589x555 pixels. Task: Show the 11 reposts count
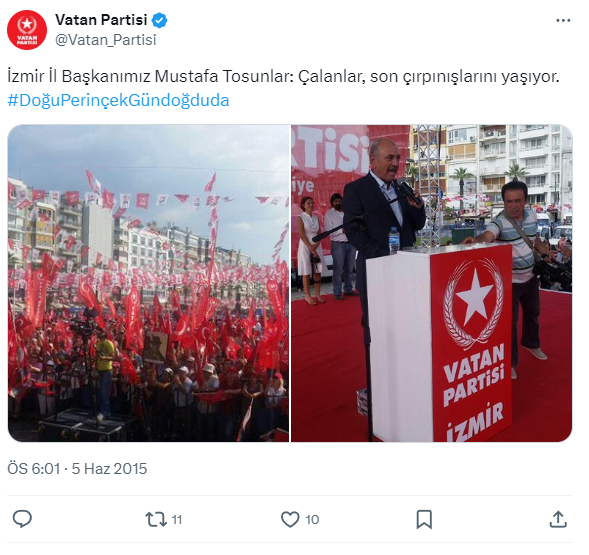pyautogui.click(x=177, y=520)
